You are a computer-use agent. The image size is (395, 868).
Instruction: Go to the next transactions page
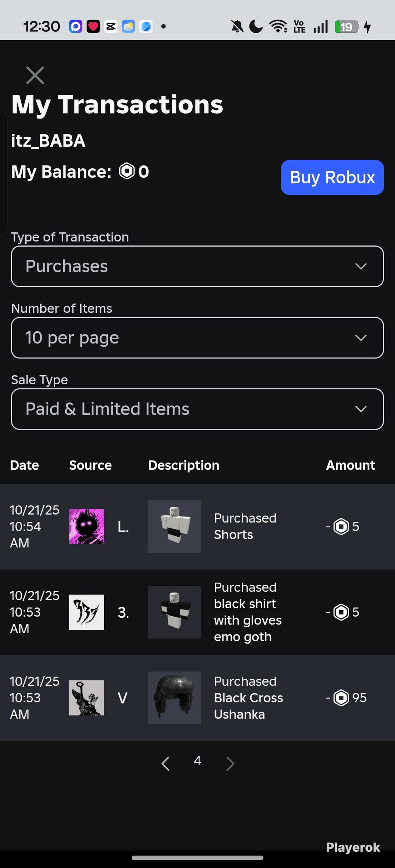tap(230, 763)
